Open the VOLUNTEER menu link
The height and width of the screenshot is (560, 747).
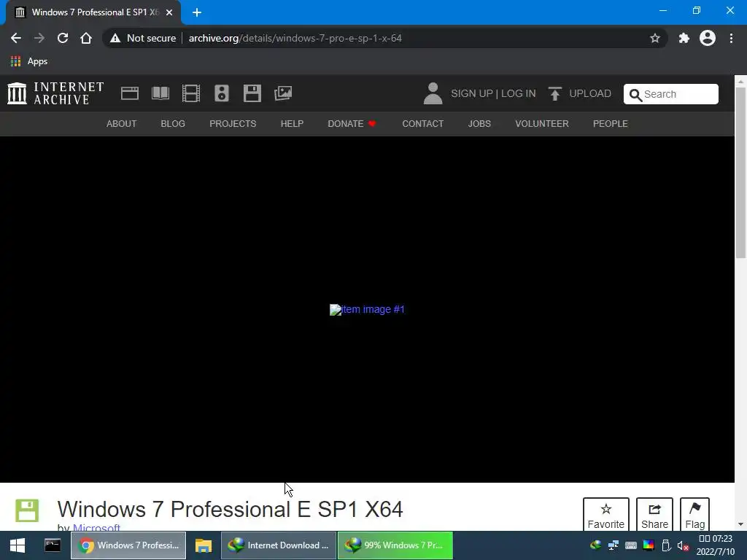click(542, 124)
